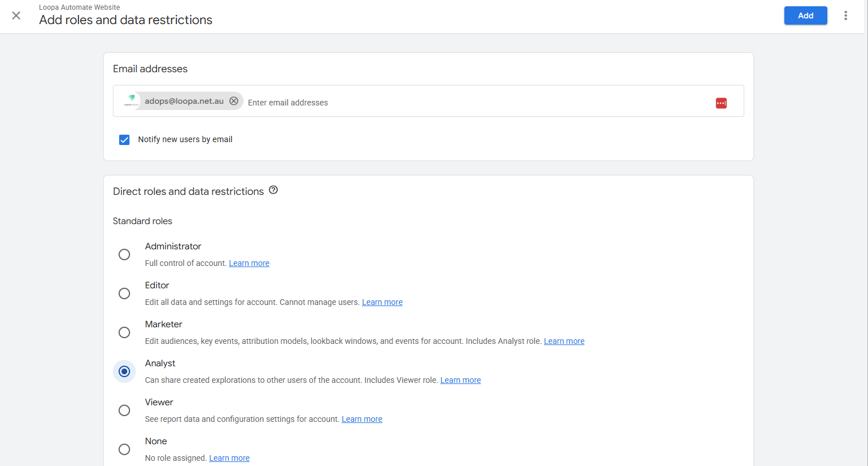Open Learn more link for None role
868x466 pixels.
click(x=229, y=458)
